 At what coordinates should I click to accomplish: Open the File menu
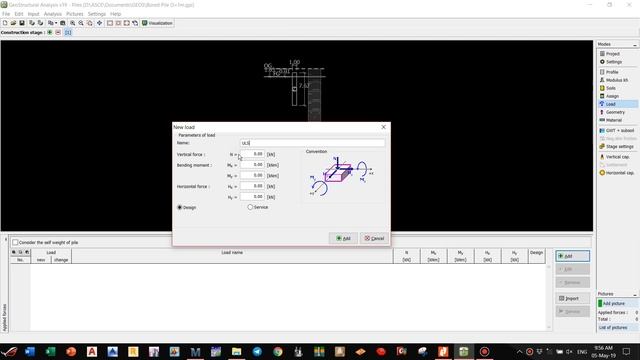tap(6, 14)
